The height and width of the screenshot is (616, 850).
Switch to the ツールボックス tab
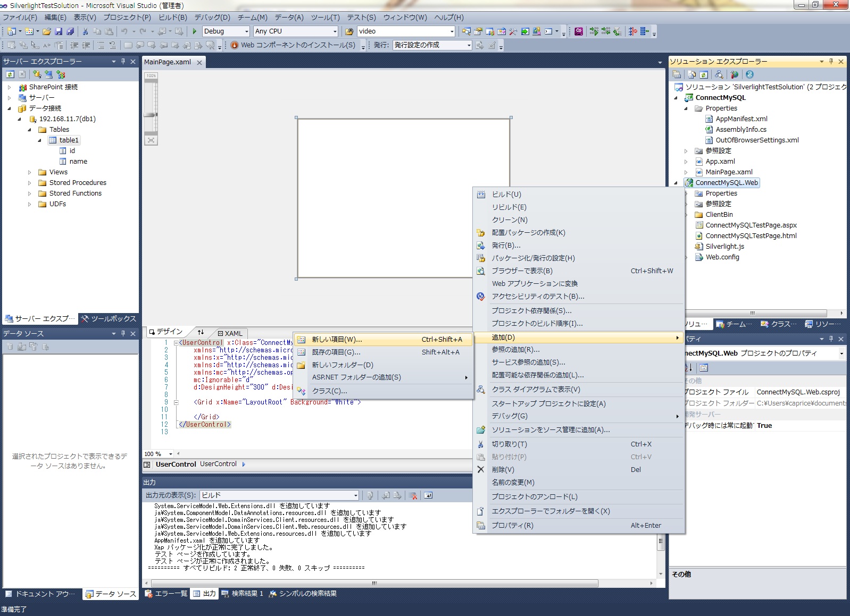pyautogui.click(x=109, y=319)
